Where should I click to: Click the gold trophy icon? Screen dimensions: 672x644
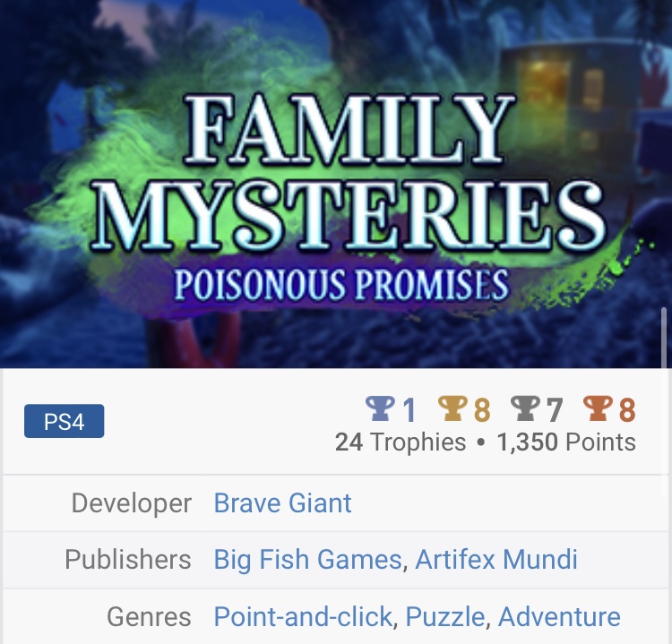pyautogui.click(x=453, y=408)
